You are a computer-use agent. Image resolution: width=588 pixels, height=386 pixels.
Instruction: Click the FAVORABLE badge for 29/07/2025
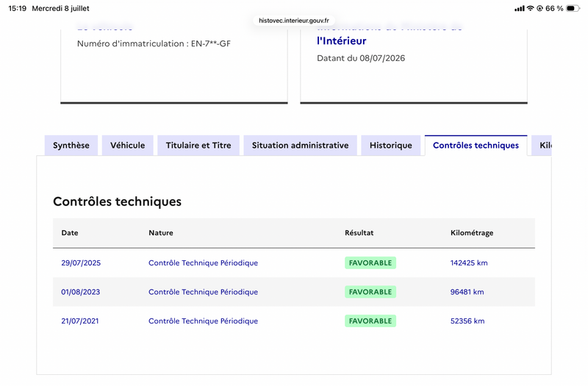tap(370, 263)
